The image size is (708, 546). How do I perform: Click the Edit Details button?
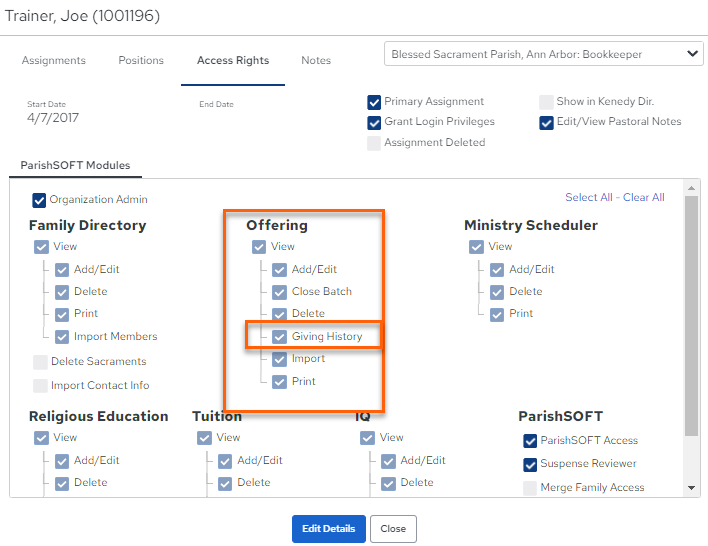coord(329,528)
